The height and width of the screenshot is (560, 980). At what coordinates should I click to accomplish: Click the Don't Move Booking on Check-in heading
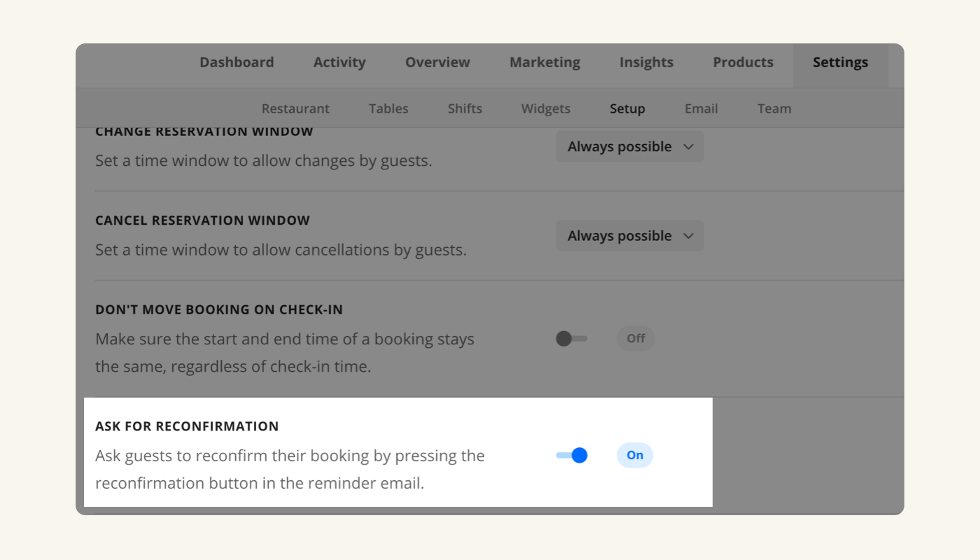219,309
